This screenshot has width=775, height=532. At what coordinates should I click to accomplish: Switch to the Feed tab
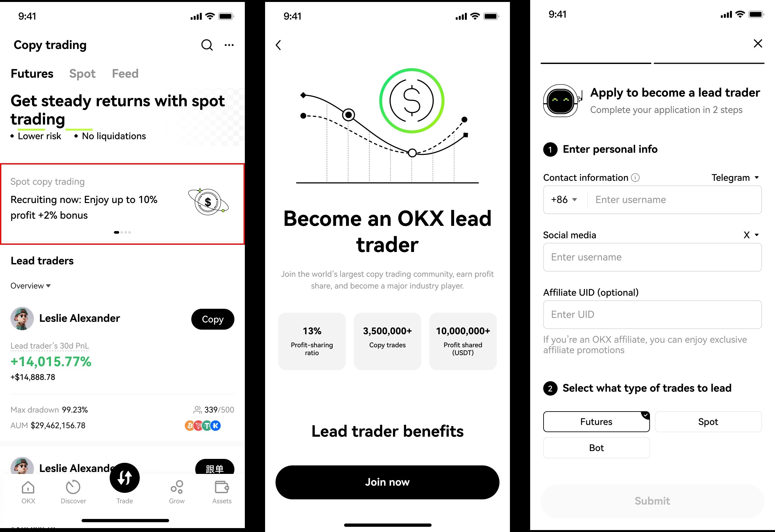point(125,73)
